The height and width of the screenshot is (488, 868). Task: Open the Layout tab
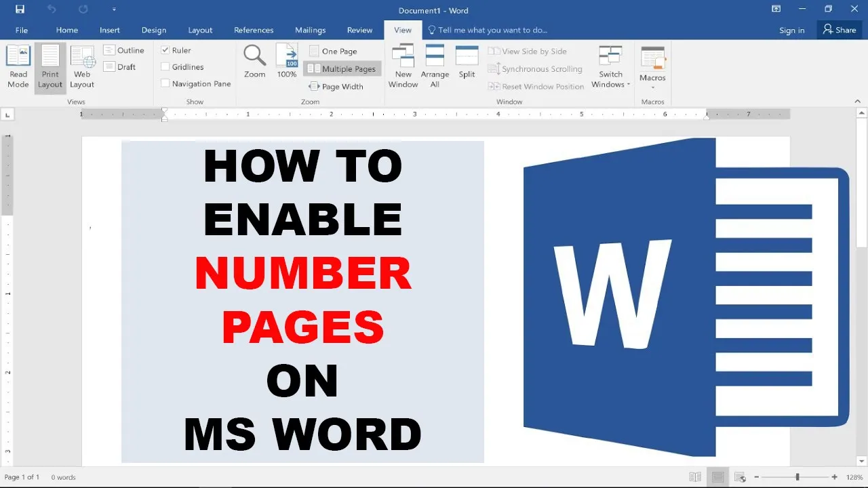(x=200, y=30)
